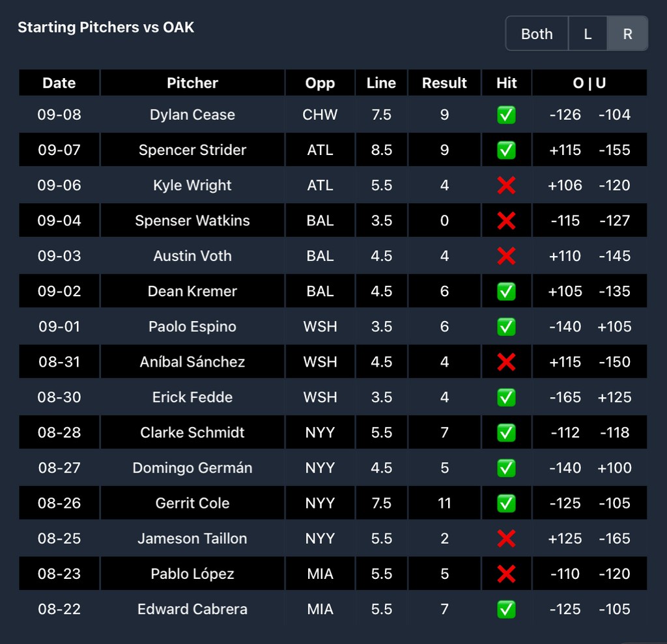667x644 pixels.
Task: Open Clarke Schmidt pitcher name
Action: (192, 432)
